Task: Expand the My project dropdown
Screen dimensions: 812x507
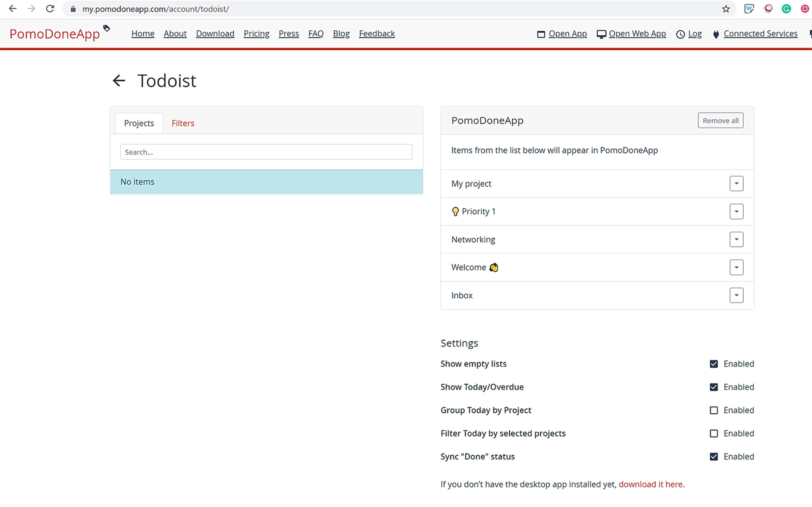Action: (x=736, y=183)
